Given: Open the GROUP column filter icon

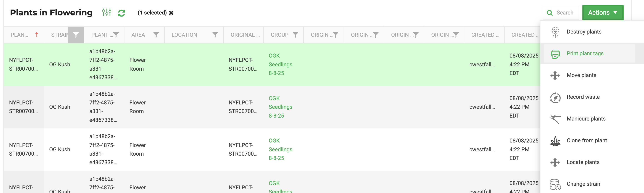Looking at the screenshot, I should pyautogui.click(x=295, y=35).
